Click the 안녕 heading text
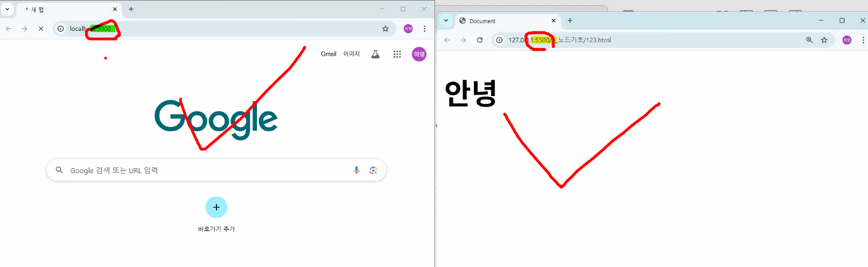The image size is (868, 267). pyautogui.click(x=471, y=93)
